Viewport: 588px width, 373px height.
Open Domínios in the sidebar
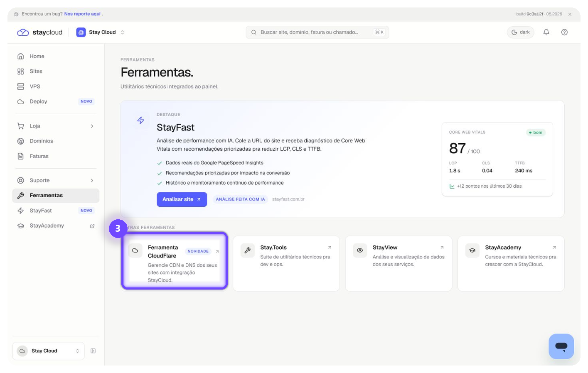(56, 141)
